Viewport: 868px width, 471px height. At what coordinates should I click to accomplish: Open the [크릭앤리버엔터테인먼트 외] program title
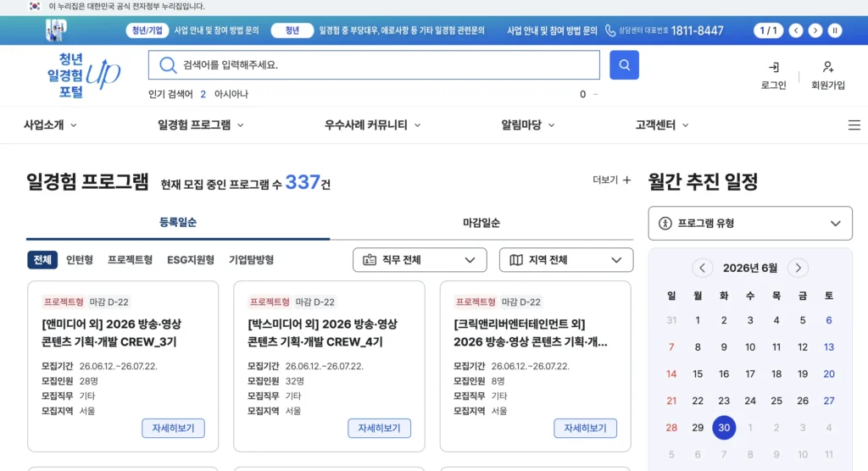pyautogui.click(x=531, y=333)
